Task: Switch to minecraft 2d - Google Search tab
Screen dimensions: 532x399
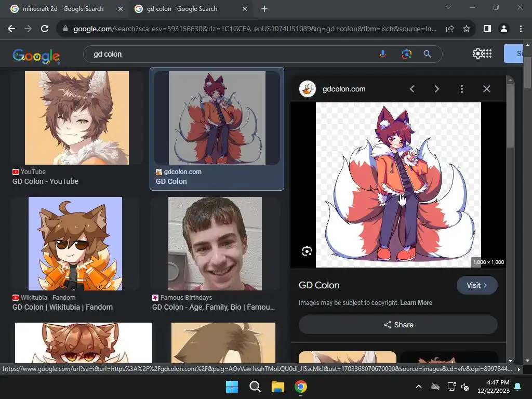Action: pos(63,9)
